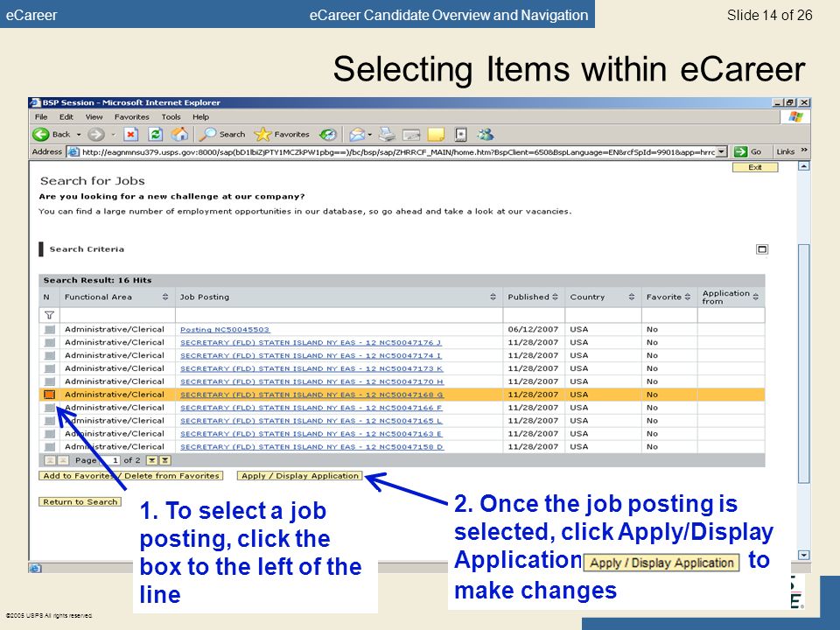Image resolution: width=840 pixels, height=630 pixels.
Task: Open the Secretary NC50047158 D posting link
Action: coord(311,447)
